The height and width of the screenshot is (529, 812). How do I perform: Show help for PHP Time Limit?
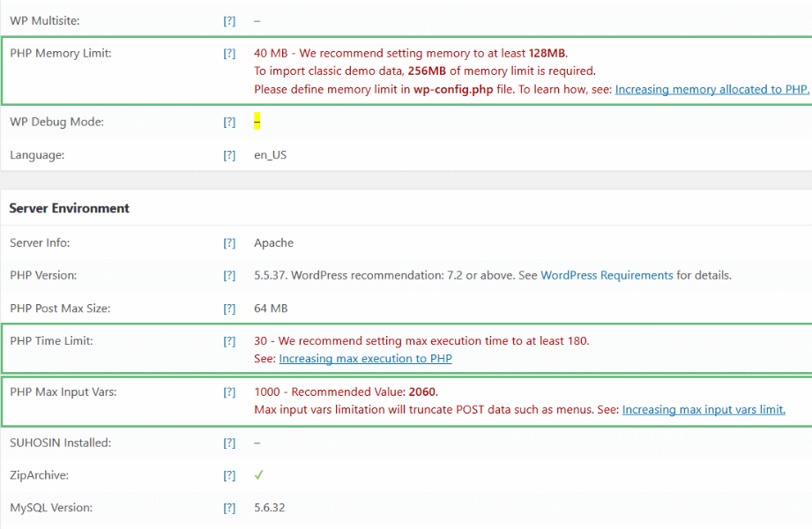[229, 341]
